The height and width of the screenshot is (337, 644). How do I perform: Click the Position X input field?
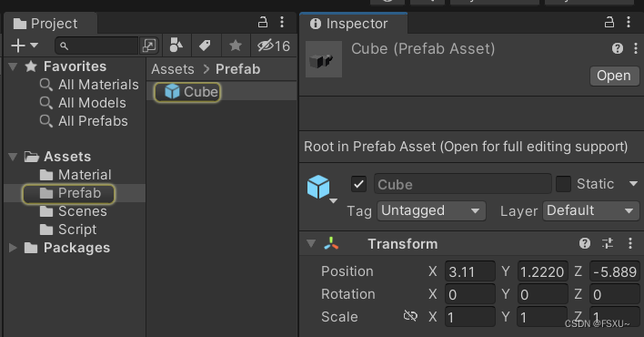470,271
